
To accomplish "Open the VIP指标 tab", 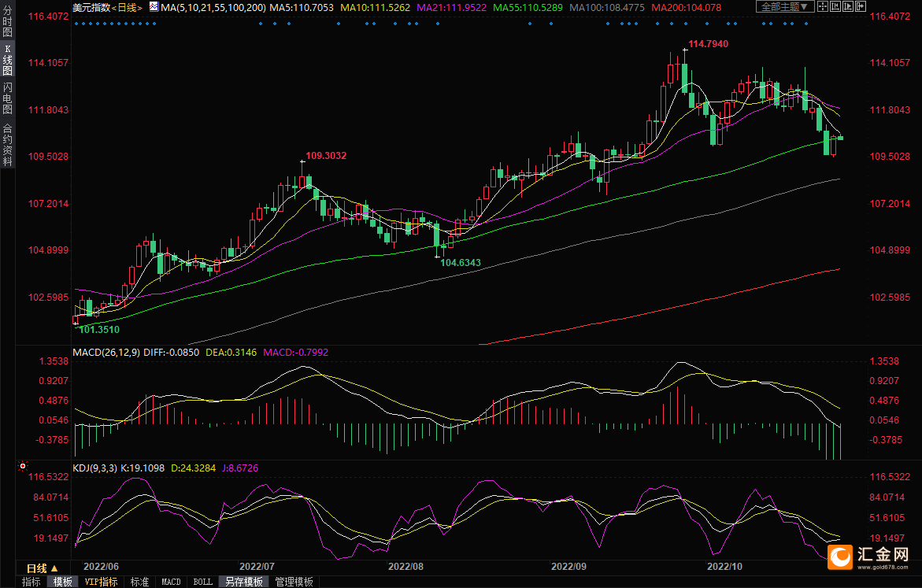I will (101, 582).
